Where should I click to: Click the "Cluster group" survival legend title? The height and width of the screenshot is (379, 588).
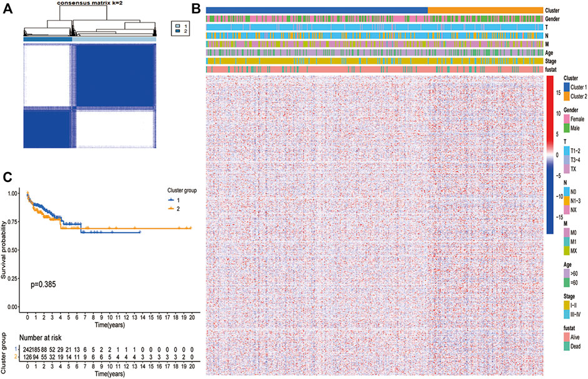pyautogui.click(x=182, y=191)
